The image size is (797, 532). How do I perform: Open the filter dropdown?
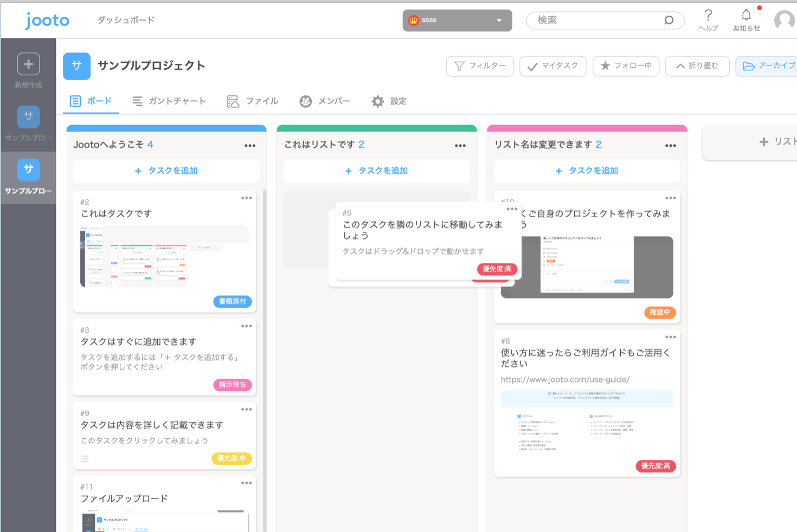[479, 66]
